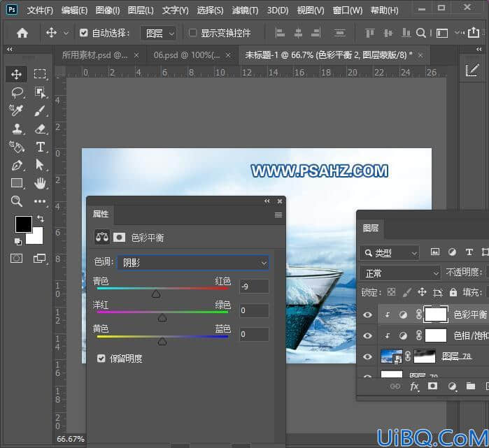Select the Eraser tool
Image resolution: width=489 pixels, height=448 pixels.
(x=41, y=129)
